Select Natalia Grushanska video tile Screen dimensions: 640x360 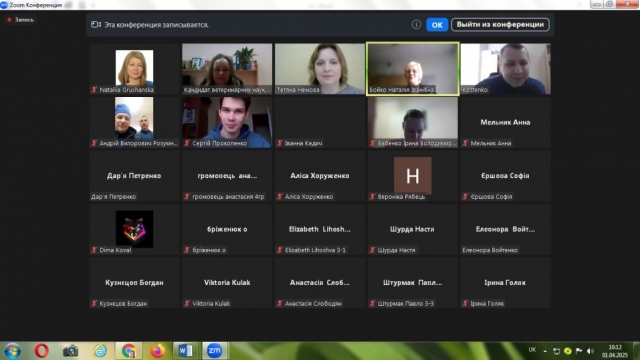point(134,69)
